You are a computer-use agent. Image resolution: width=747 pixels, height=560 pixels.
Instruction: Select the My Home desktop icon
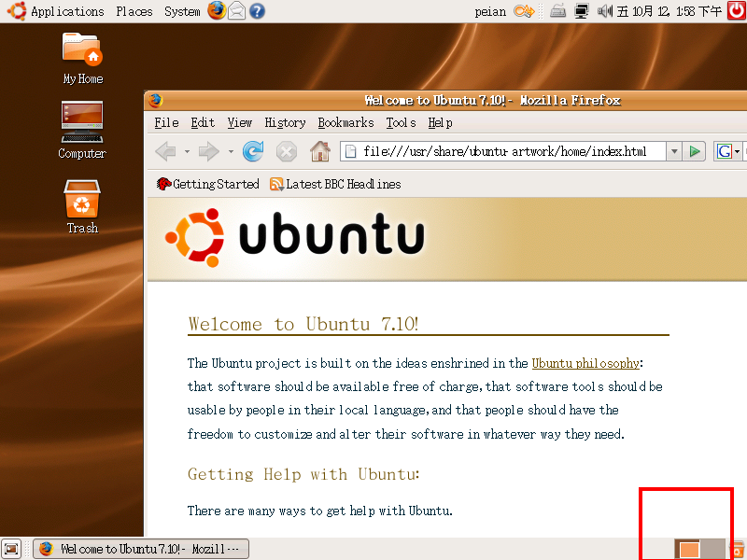[x=82, y=58]
